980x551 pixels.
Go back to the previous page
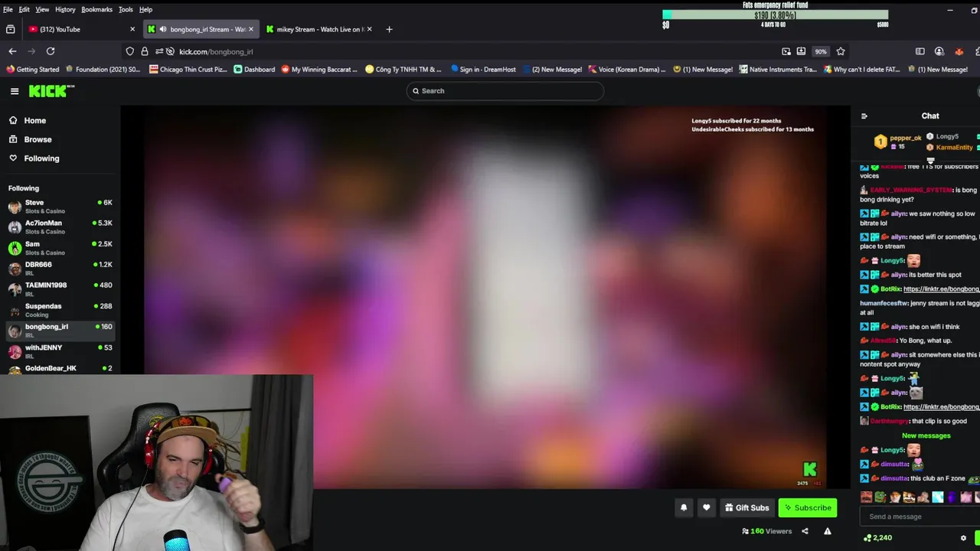point(12,51)
